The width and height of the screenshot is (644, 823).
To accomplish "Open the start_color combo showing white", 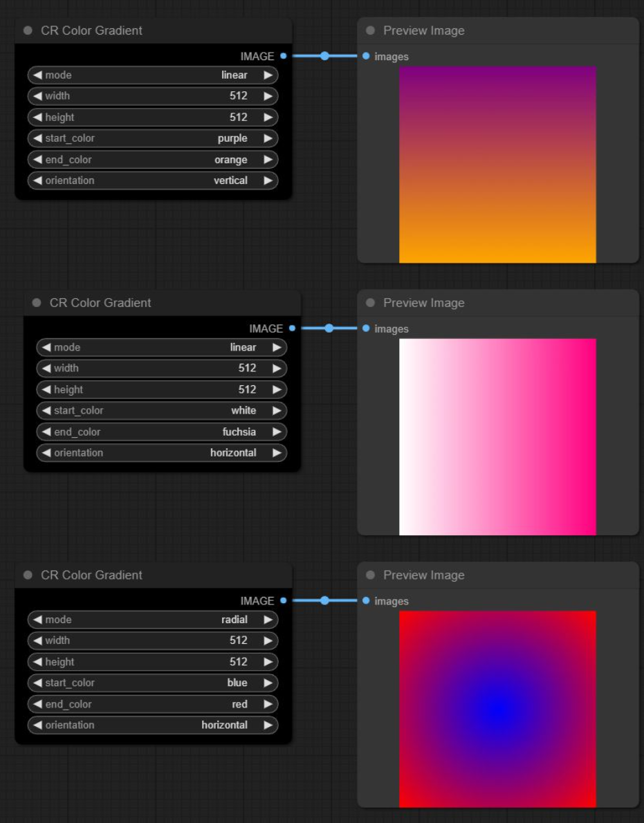I will (162, 410).
